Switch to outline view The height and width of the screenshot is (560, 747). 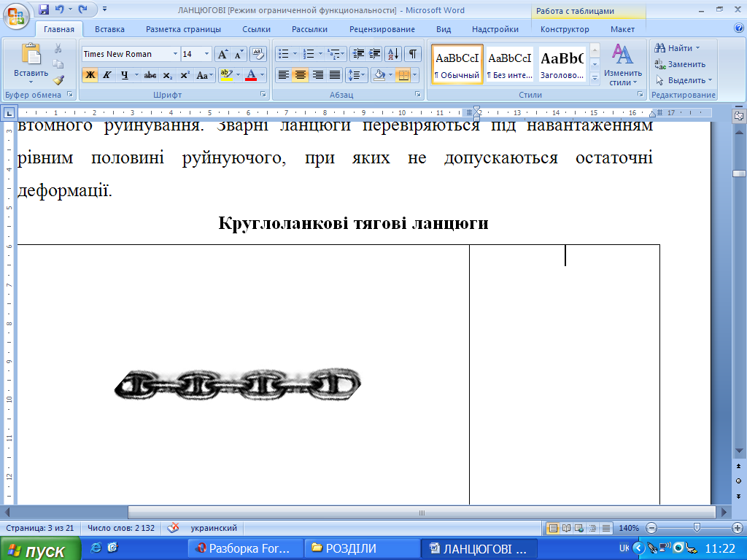(592, 528)
